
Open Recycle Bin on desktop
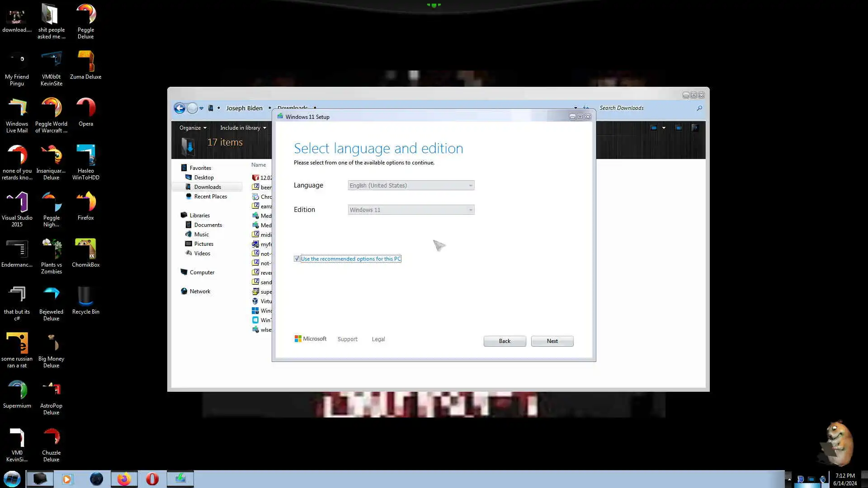(x=85, y=297)
